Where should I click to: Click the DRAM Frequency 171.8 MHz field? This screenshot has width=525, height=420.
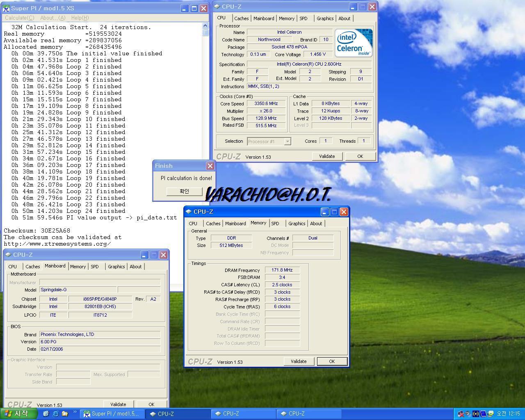(x=282, y=270)
